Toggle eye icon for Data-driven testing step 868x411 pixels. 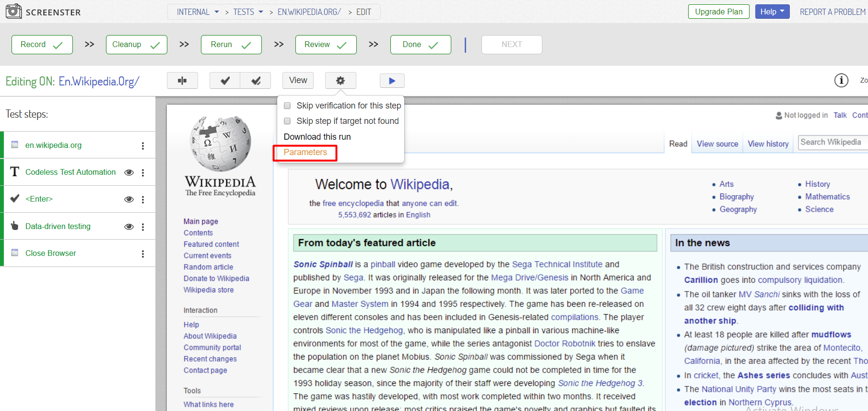[129, 227]
